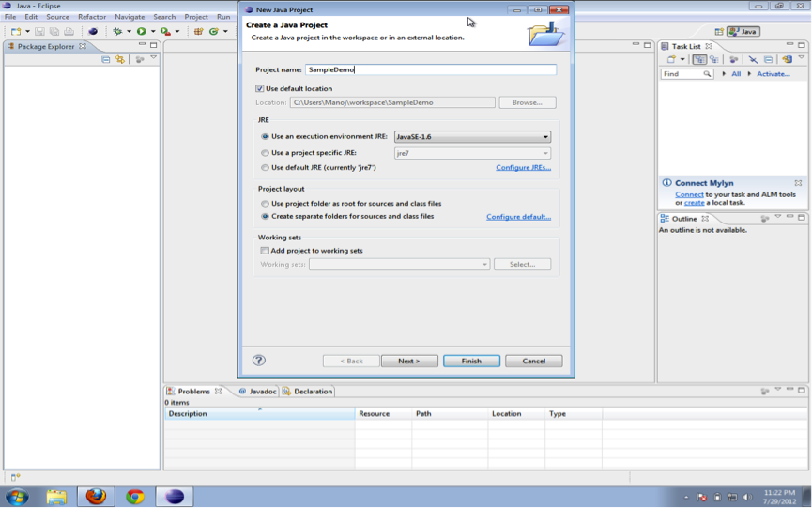
Task: Click the New Java Package icon
Action: pos(198,32)
